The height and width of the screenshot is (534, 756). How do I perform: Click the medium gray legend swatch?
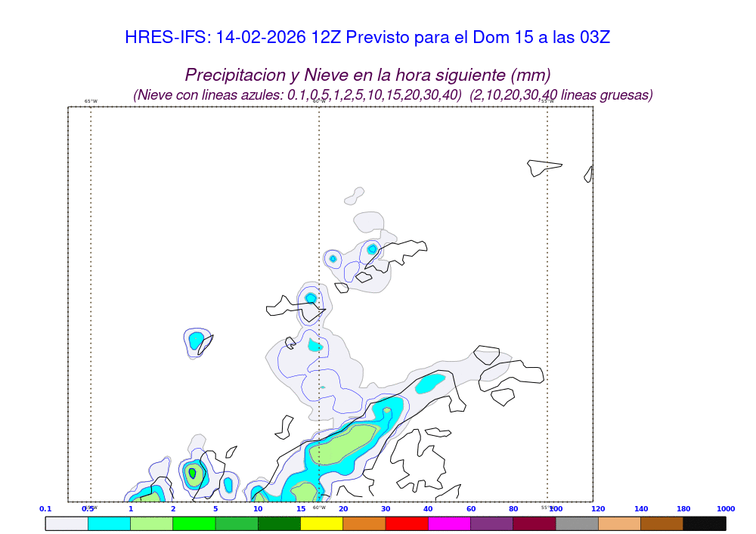577,523
